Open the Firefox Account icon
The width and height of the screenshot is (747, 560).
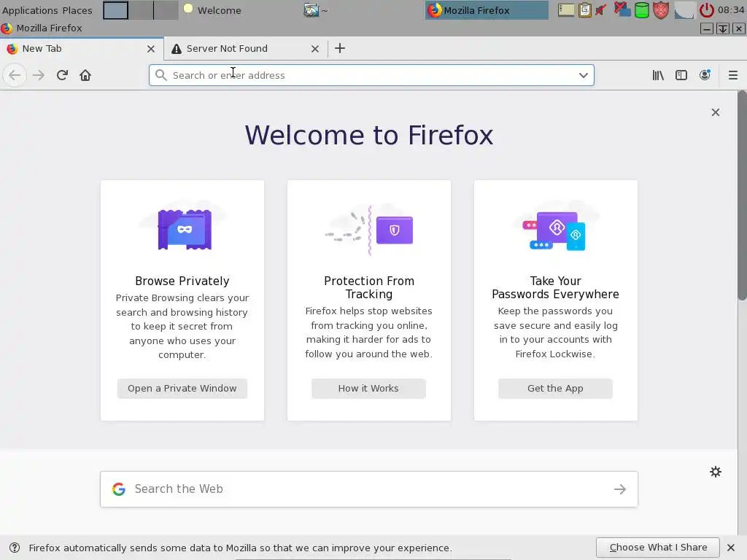tap(705, 75)
